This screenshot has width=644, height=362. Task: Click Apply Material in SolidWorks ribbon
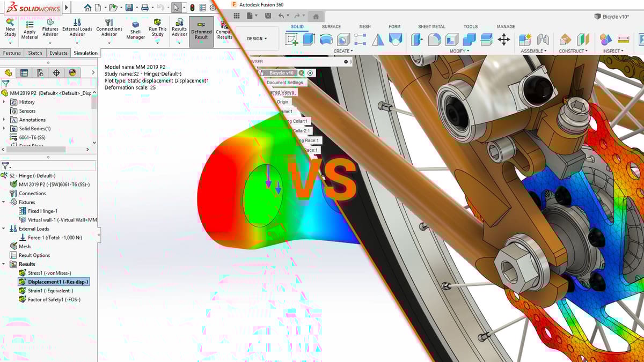30,30
